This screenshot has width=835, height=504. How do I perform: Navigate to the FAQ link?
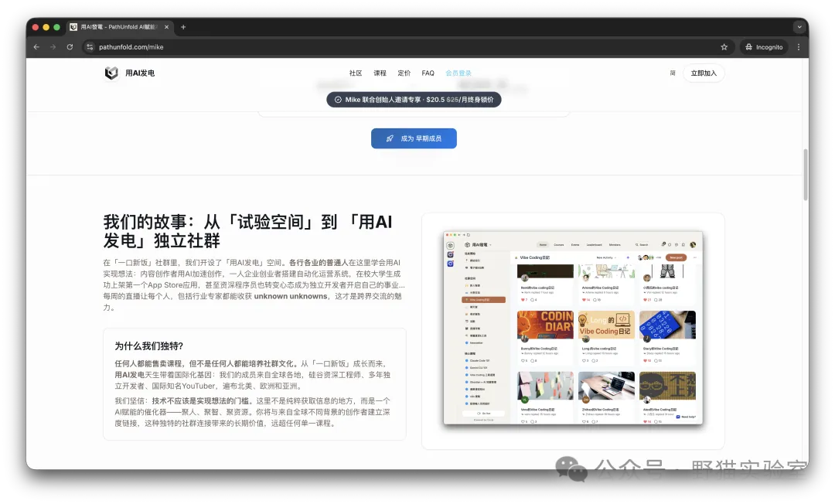coord(428,73)
